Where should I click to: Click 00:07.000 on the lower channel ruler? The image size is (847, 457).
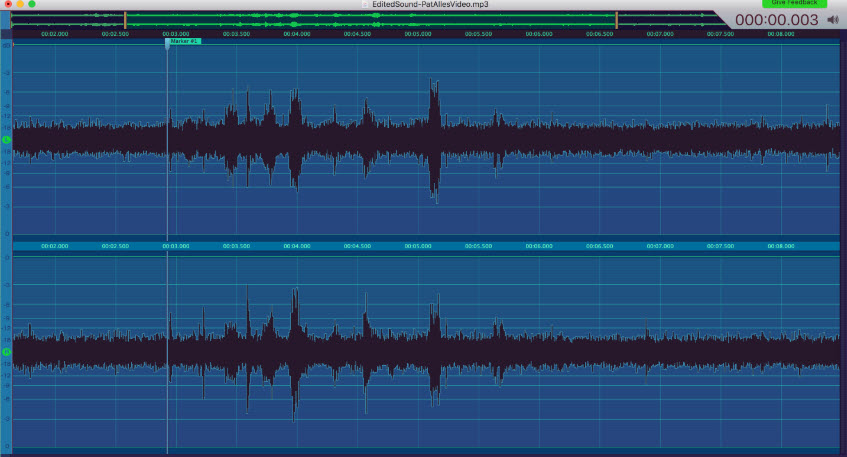(660, 246)
